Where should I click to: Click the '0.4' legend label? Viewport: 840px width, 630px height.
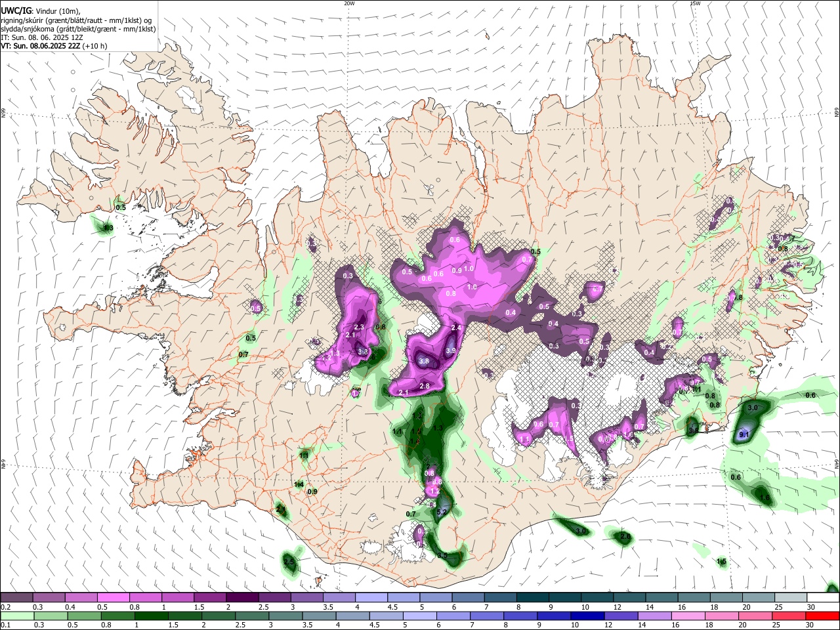point(70,607)
